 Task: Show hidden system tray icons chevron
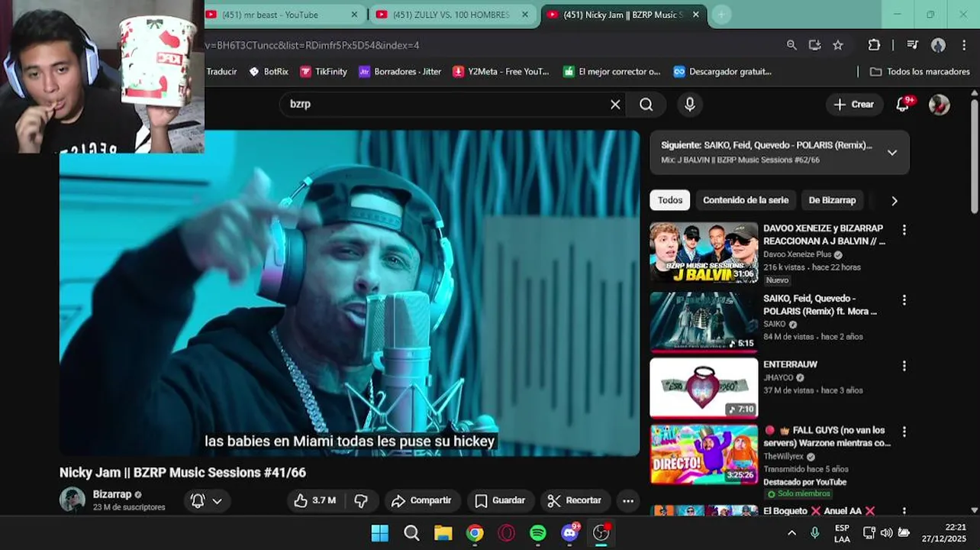point(791,532)
